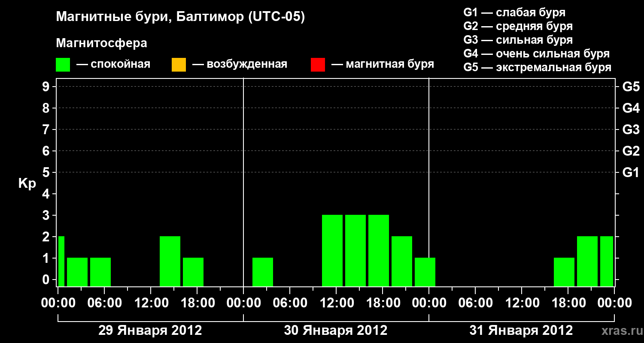Click the 12:00 time label above 31 Января
This screenshot has width=644, height=343.
[x=522, y=303]
